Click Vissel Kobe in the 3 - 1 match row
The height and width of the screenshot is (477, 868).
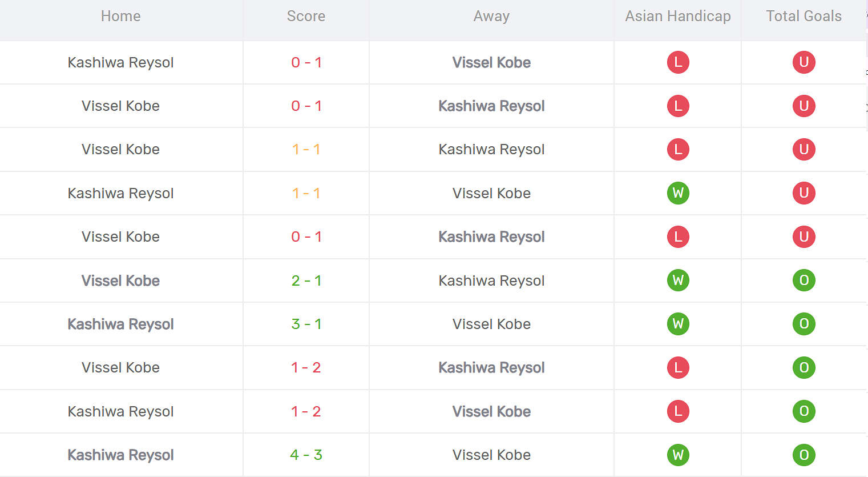pyautogui.click(x=491, y=324)
